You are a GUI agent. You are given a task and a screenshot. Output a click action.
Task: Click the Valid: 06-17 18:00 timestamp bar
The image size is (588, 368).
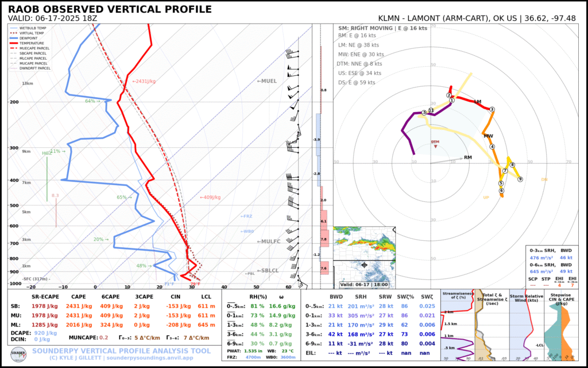(363, 284)
